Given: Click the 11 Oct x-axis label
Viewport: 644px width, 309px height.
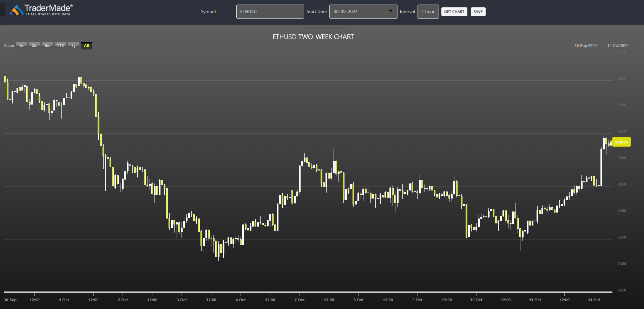Looking at the screenshot, I should [535, 300].
